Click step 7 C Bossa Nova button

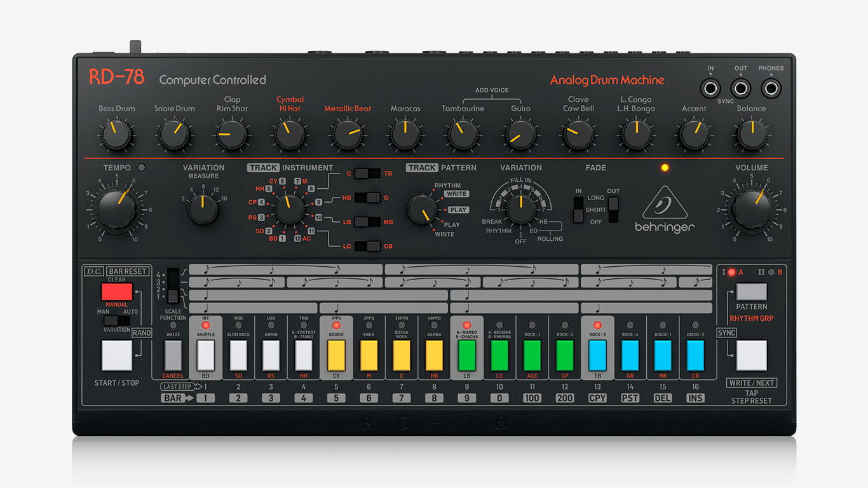coord(402,355)
